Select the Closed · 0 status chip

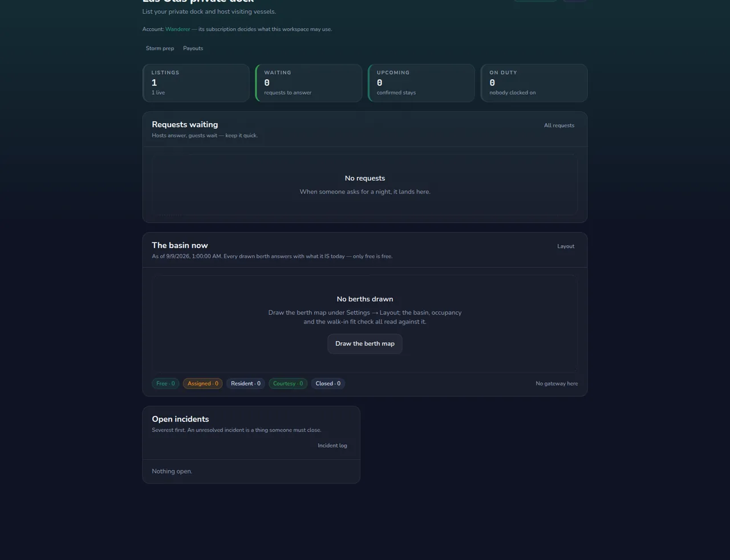328,384
